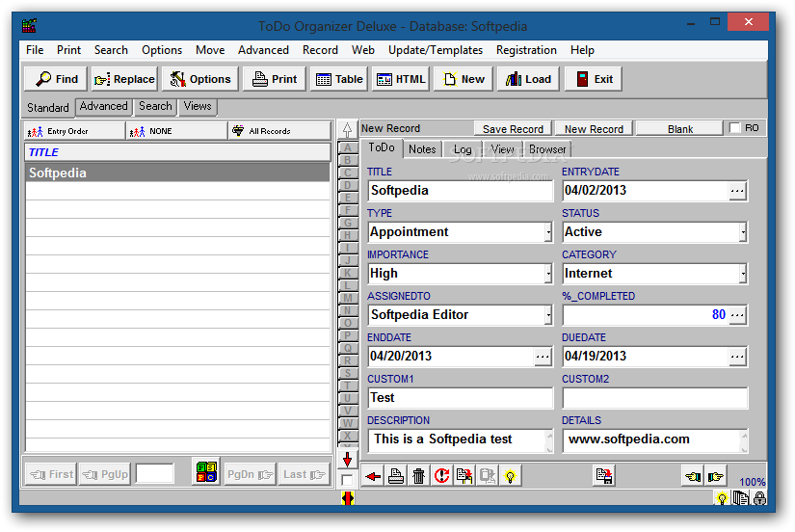Click the printer icon in record toolbar
This screenshot has height=532, width=795.
point(396,476)
